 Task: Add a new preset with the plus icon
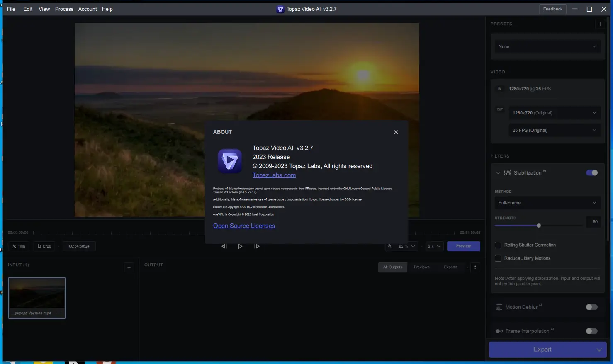600,24
